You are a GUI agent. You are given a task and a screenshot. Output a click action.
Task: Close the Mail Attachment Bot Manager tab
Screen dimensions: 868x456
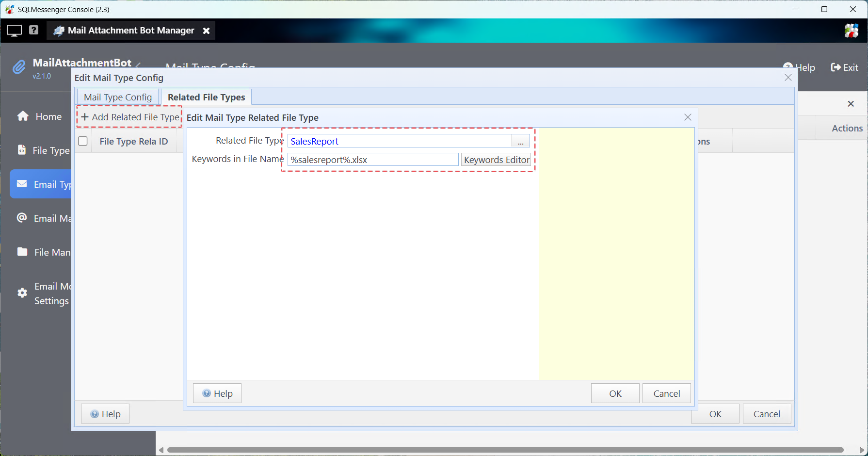[206, 31]
